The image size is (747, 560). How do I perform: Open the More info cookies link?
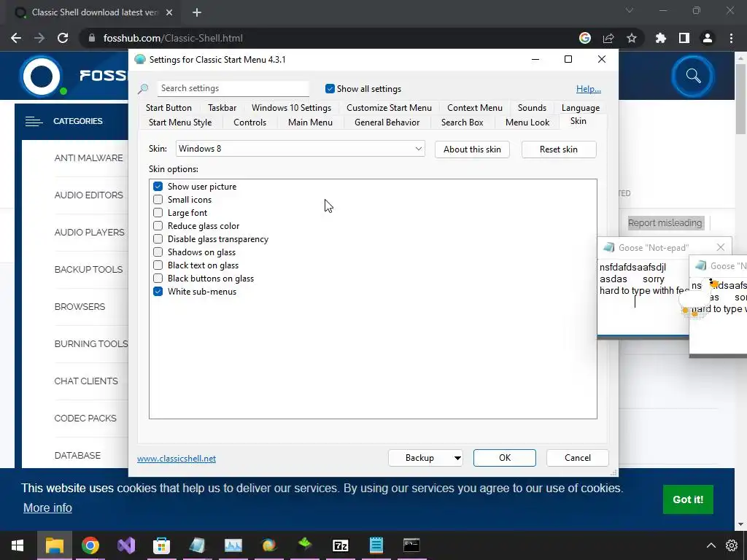47,507
